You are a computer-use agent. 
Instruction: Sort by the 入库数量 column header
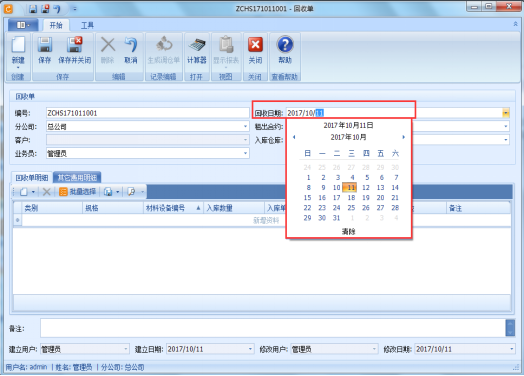[x=234, y=208]
